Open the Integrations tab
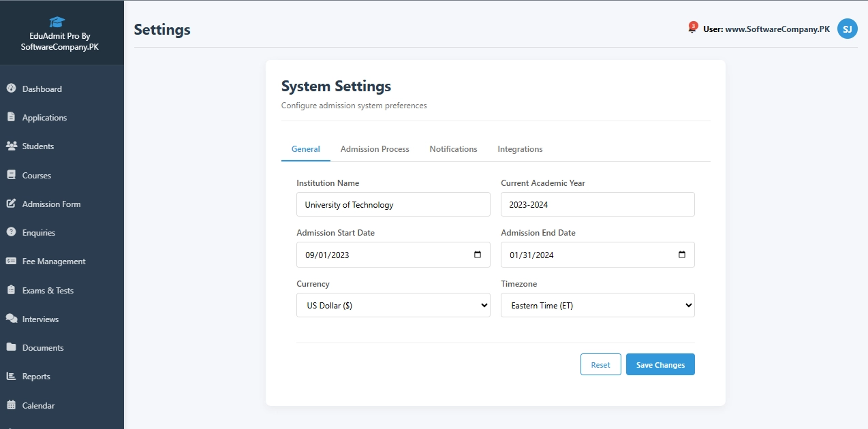The width and height of the screenshot is (868, 429). [x=520, y=148]
